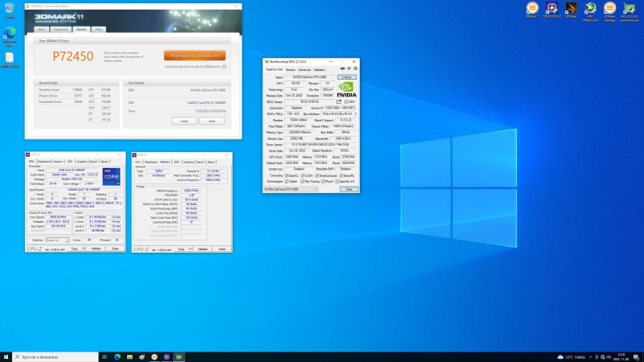Click the Edge icon in the taskbar
This screenshot has width=644, height=362.
(x=117, y=357)
